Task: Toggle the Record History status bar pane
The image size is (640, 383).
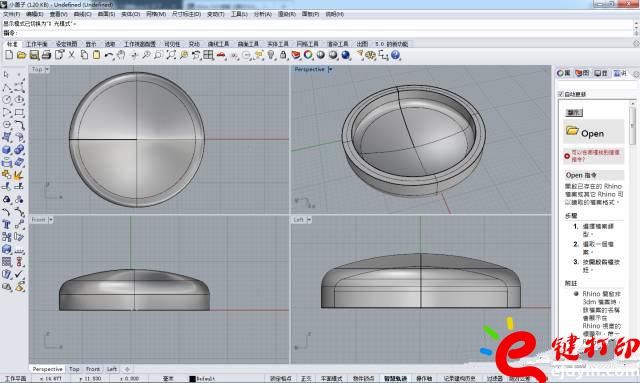Action: (x=460, y=379)
